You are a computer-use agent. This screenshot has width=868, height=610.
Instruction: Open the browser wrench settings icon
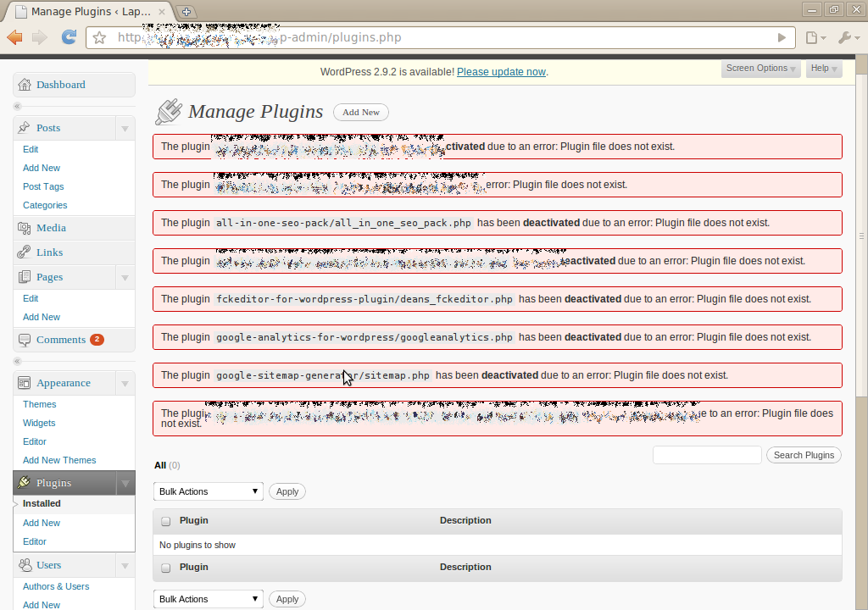click(848, 37)
